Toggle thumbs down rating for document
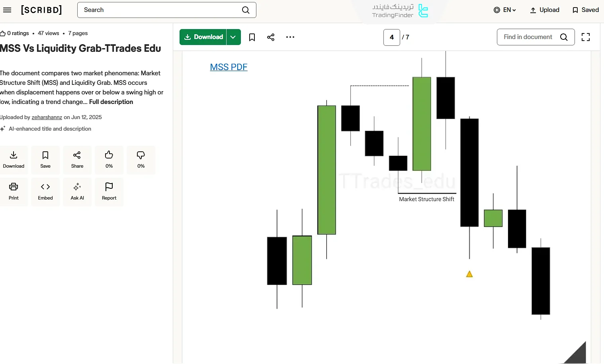 pyautogui.click(x=141, y=159)
